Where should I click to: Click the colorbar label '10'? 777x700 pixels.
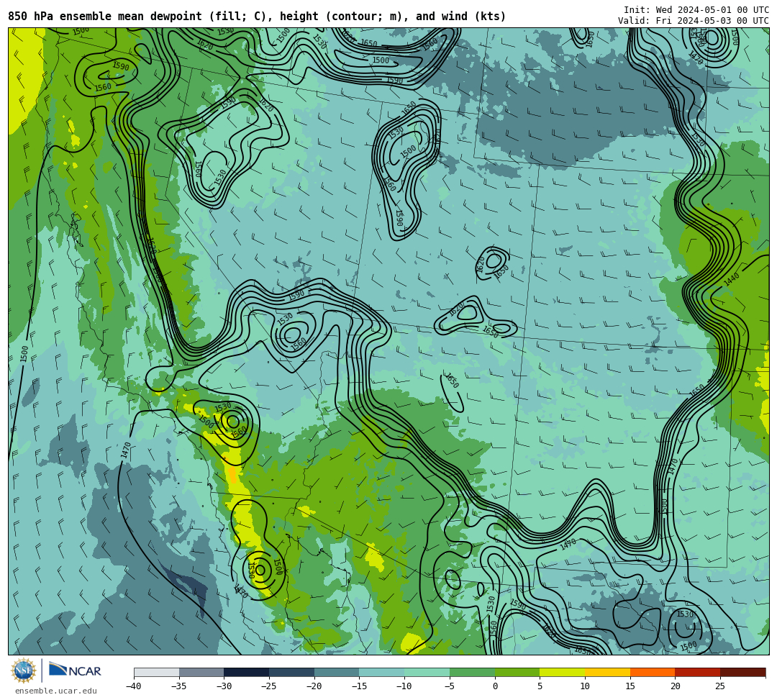click(x=585, y=686)
